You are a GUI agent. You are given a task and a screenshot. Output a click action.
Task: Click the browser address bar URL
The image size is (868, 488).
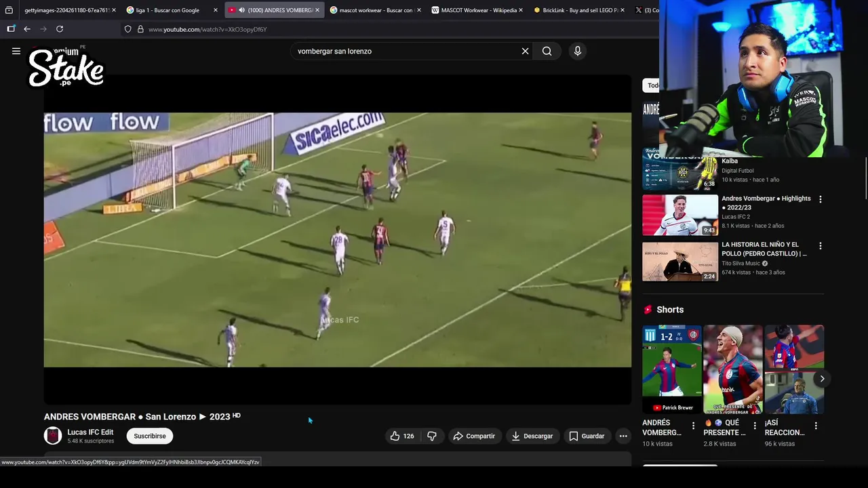click(x=208, y=29)
